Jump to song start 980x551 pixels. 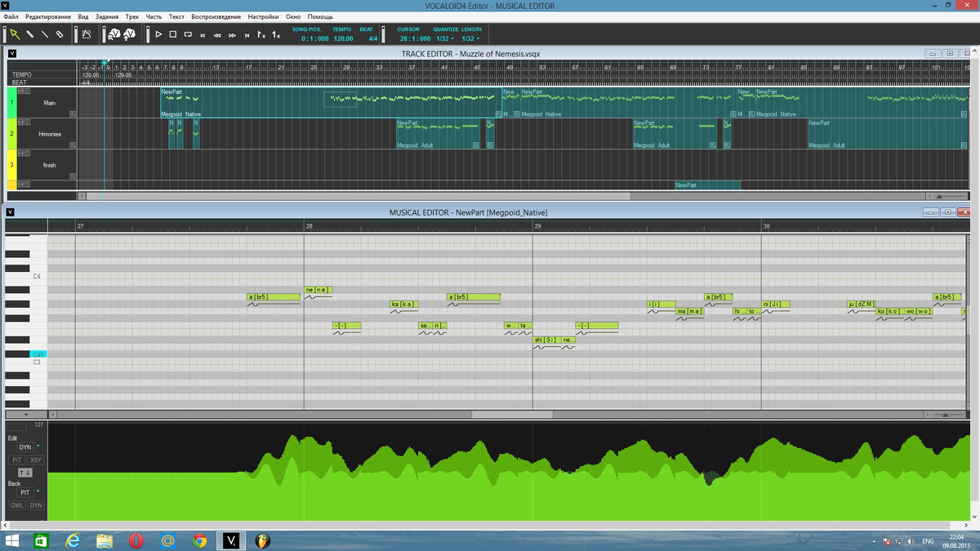(203, 35)
